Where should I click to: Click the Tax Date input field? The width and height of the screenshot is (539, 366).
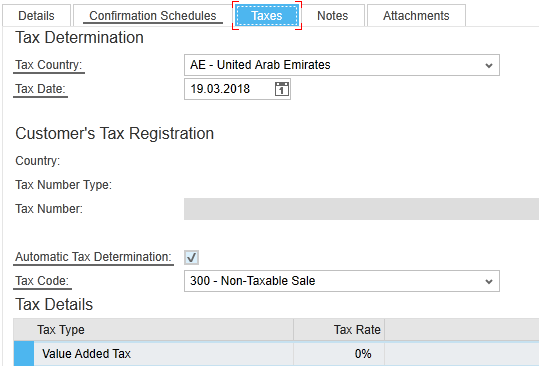click(x=237, y=89)
